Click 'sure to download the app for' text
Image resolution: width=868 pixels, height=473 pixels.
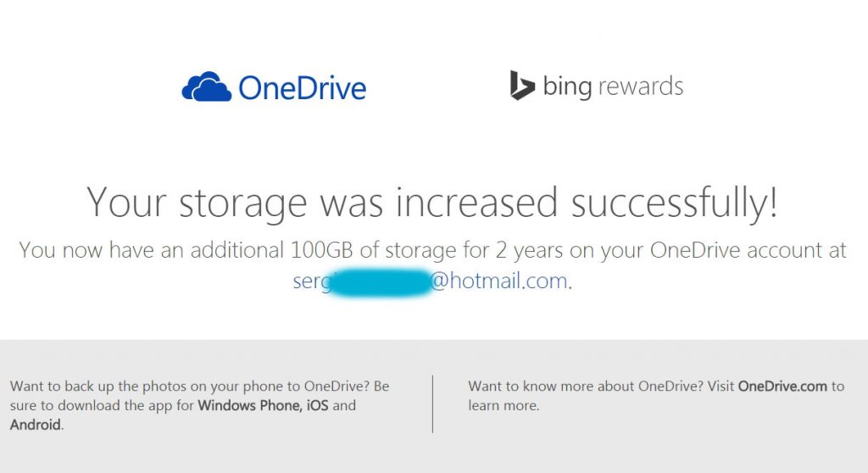102,405
